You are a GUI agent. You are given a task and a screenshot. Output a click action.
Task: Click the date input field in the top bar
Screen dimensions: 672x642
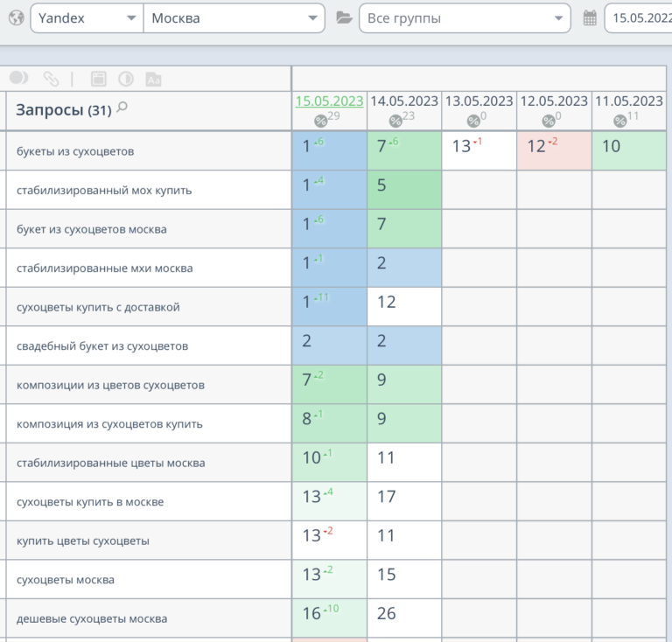639,17
